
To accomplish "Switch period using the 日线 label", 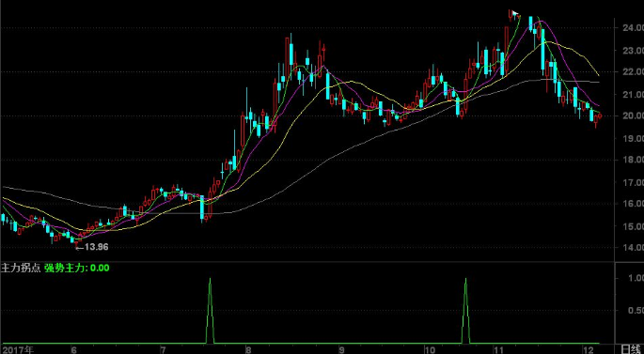I will point(632,349).
